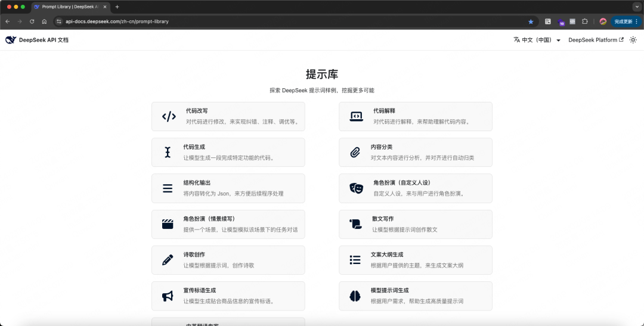Viewport: 644px width, 326px height.
Task: Click the QR code extension icon
Action: pos(547,21)
